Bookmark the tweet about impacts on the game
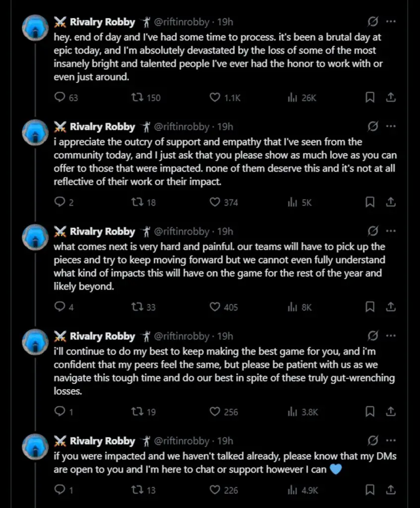Screen dimensions: 420x508 [x=369, y=307]
